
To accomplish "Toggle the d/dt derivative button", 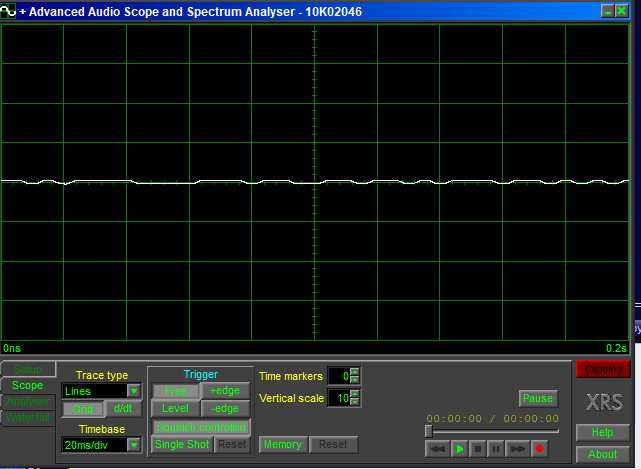I will (x=123, y=408).
